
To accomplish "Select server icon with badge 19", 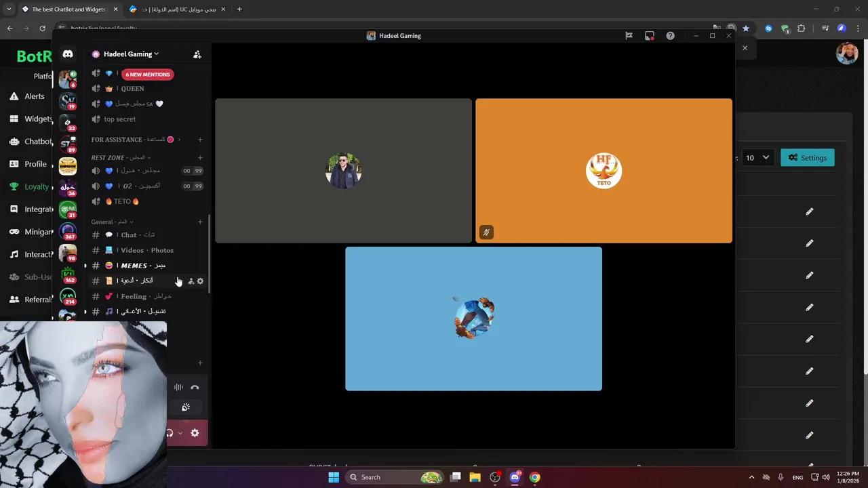I will coord(68,101).
